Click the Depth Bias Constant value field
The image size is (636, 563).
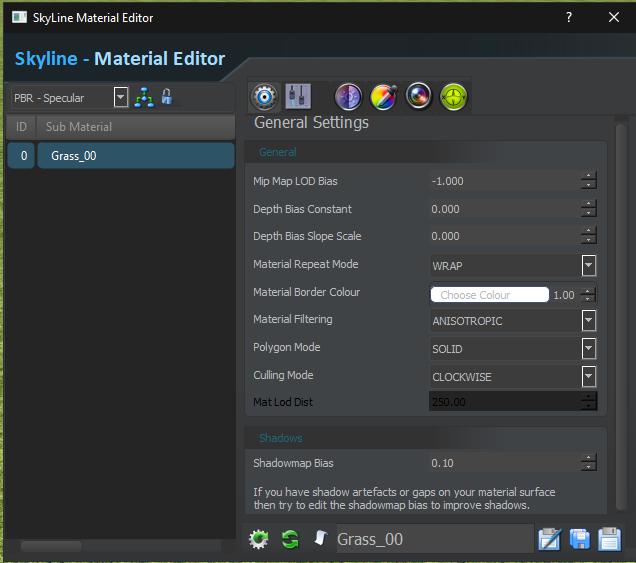click(x=505, y=209)
